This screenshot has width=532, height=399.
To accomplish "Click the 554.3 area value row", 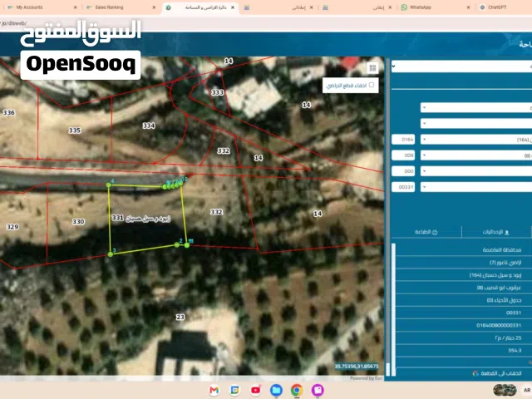I will tap(464, 350).
